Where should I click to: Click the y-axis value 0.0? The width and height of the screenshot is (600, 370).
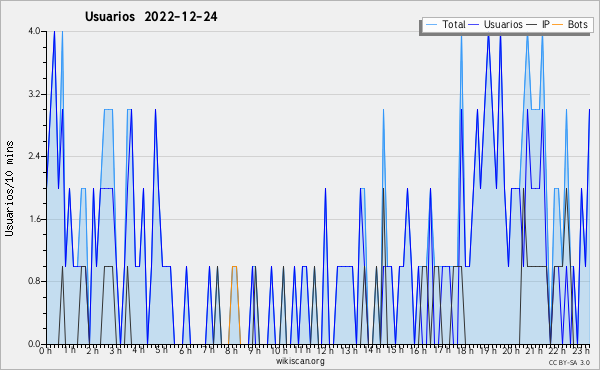(x=34, y=344)
